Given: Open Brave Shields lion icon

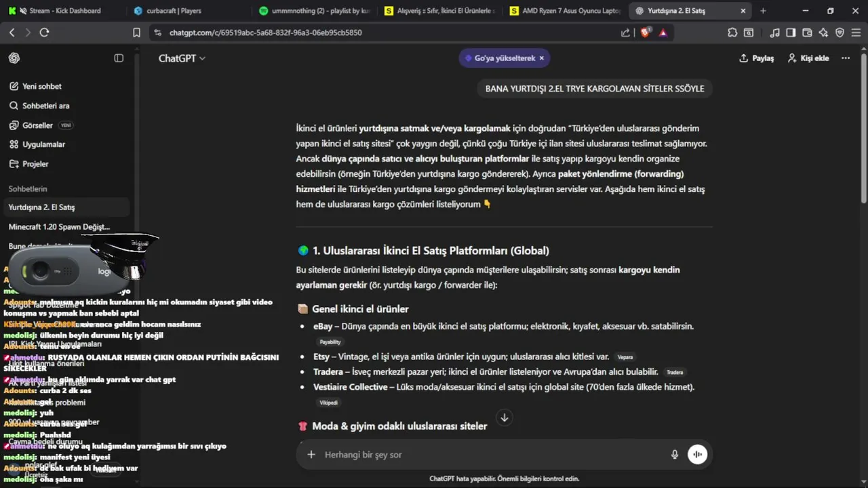Looking at the screenshot, I should point(645,33).
